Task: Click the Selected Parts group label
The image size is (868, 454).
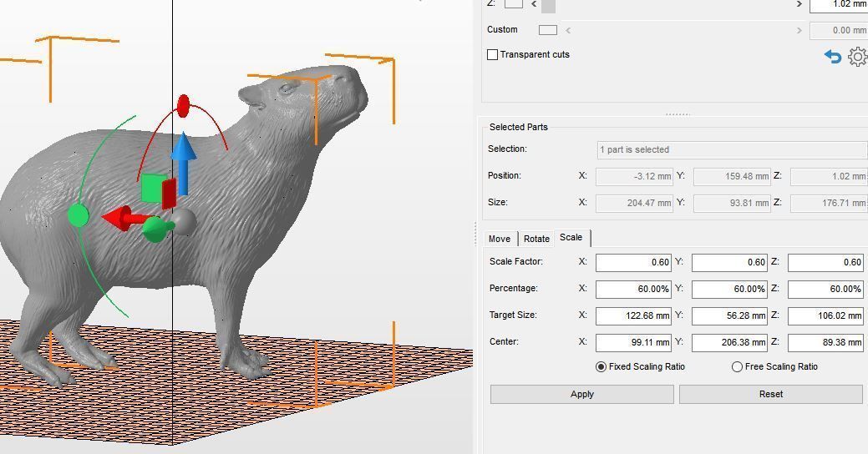Action: pyautogui.click(x=518, y=127)
